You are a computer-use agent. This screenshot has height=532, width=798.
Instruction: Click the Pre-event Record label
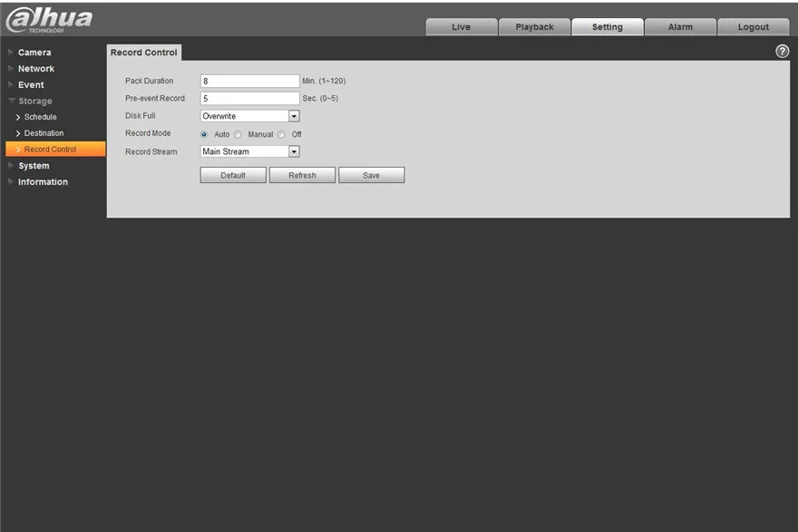155,98
